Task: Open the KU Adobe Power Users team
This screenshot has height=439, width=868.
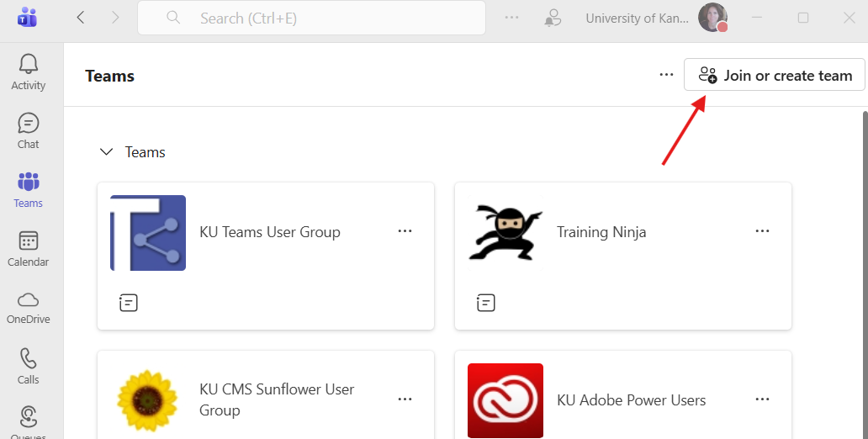Action: pyautogui.click(x=631, y=400)
